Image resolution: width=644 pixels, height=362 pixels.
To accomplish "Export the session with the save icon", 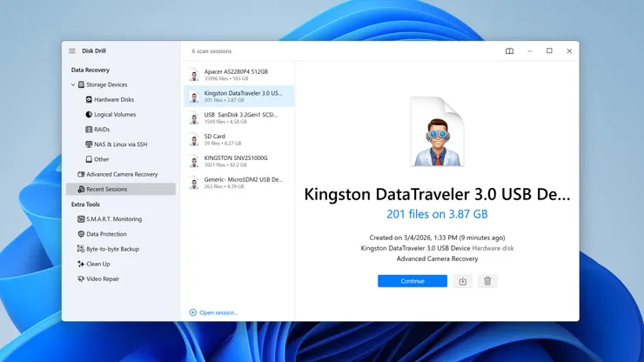I will 462,281.
